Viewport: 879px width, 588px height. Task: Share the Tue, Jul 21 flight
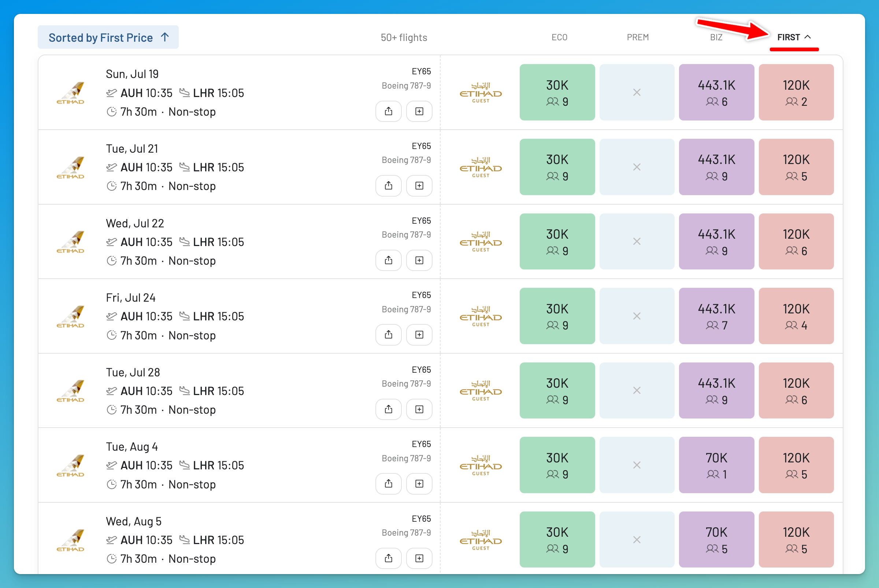point(388,186)
